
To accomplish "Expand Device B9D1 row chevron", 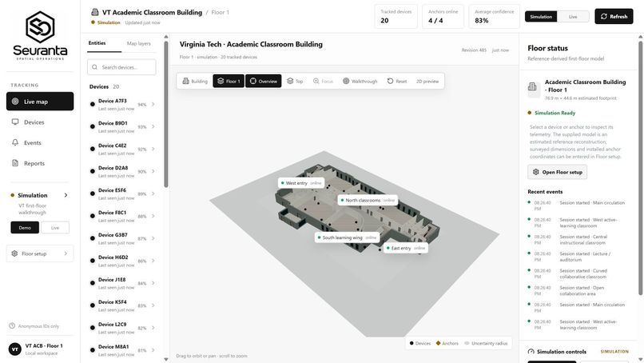I will (x=153, y=126).
